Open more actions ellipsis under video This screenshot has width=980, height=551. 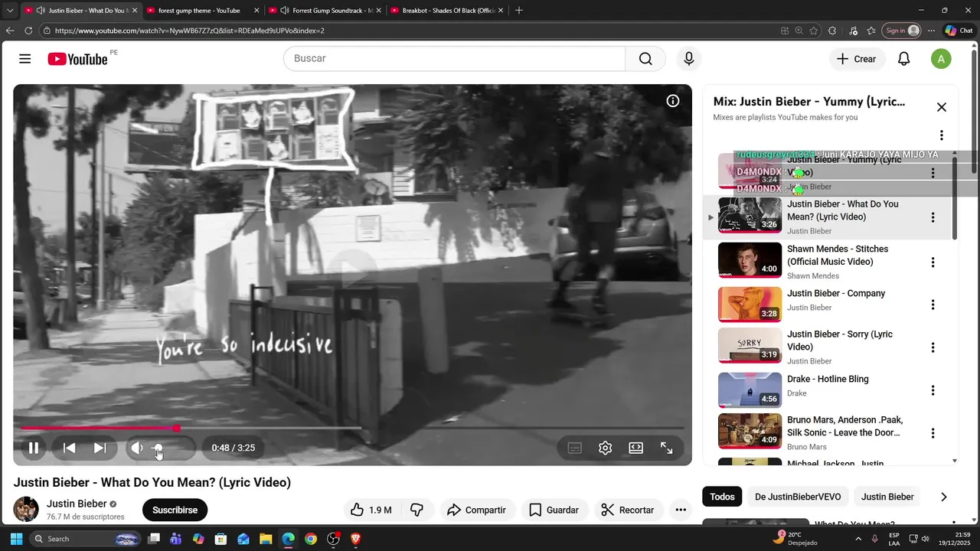pyautogui.click(x=681, y=510)
